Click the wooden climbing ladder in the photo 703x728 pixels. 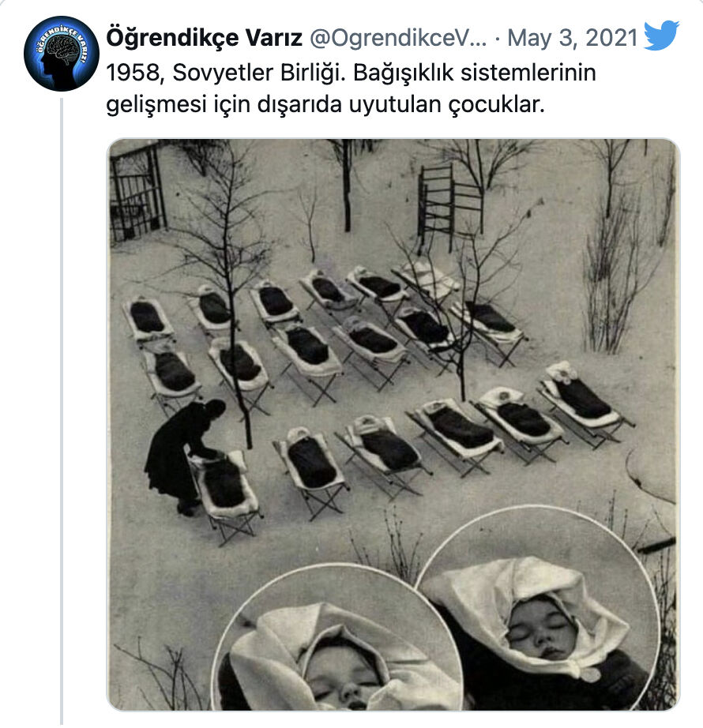coord(449,209)
